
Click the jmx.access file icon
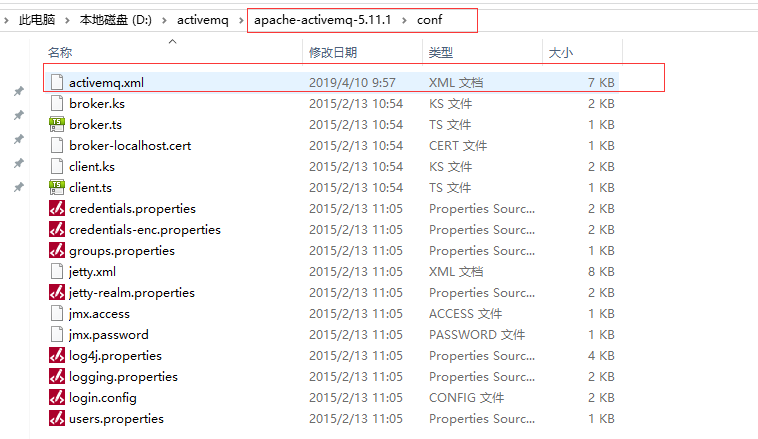click(57, 313)
